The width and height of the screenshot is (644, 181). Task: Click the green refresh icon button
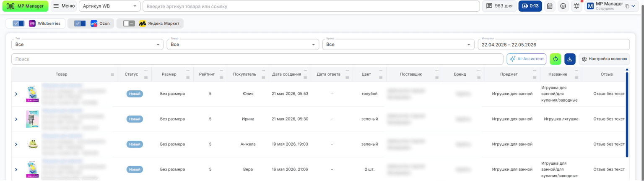click(x=555, y=59)
